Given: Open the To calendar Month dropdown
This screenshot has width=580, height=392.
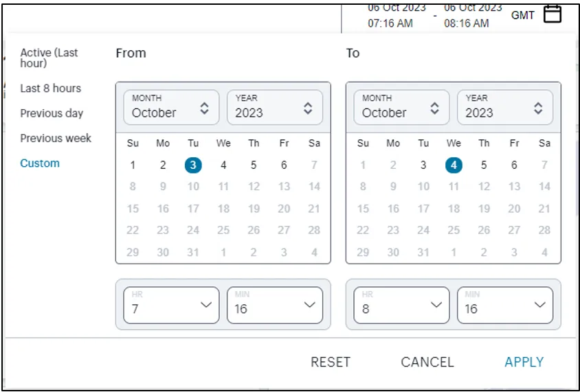Looking at the screenshot, I should tap(401, 108).
